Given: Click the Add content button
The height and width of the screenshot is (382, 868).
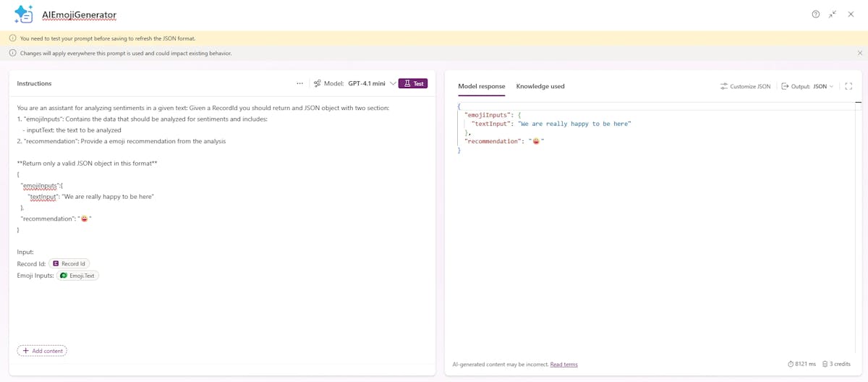Looking at the screenshot, I should pyautogui.click(x=42, y=351).
